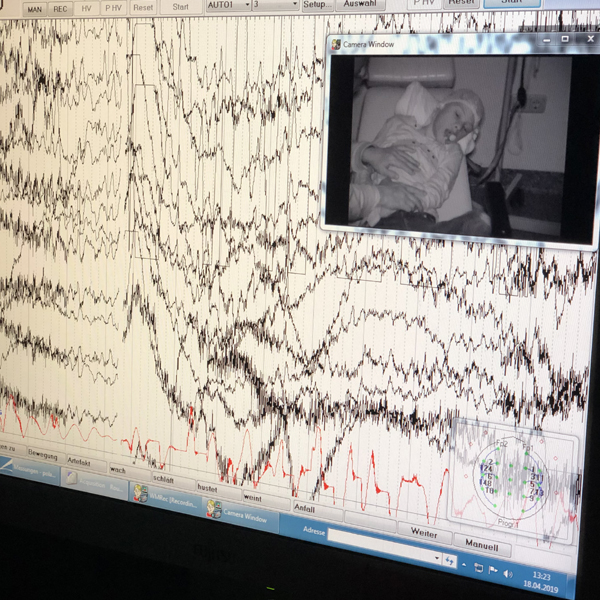Click the Weiter button
Viewport: 600px width, 600px height.
coord(424,533)
